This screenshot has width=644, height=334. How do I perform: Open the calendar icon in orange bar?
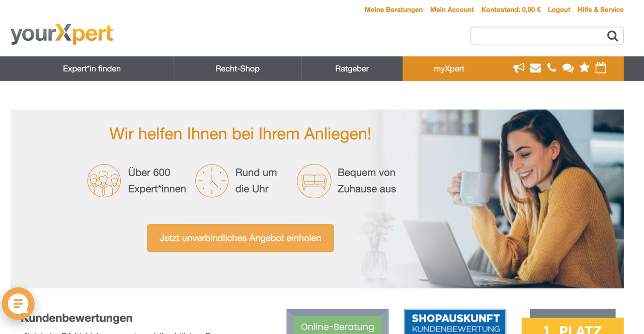point(601,67)
